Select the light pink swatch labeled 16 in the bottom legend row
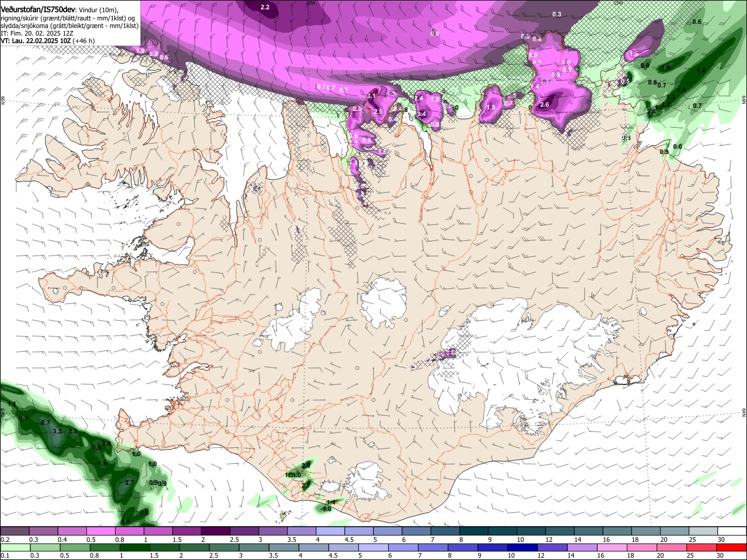 (x=611, y=548)
